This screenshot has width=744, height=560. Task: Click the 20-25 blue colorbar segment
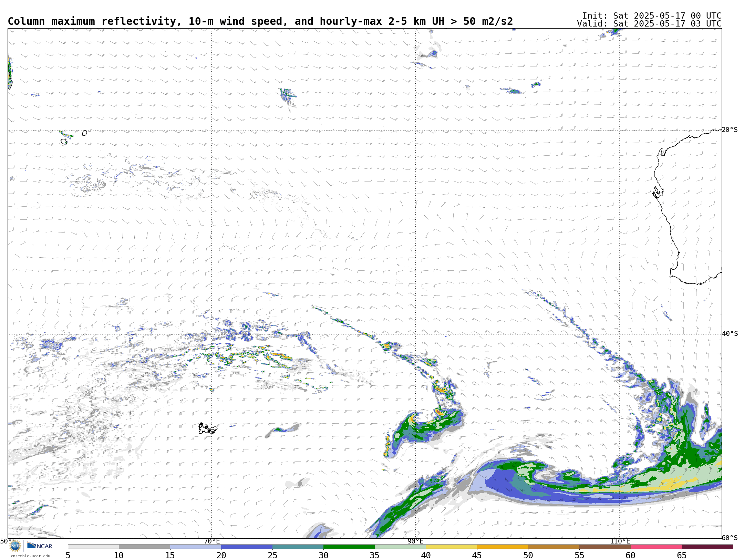coord(247,547)
